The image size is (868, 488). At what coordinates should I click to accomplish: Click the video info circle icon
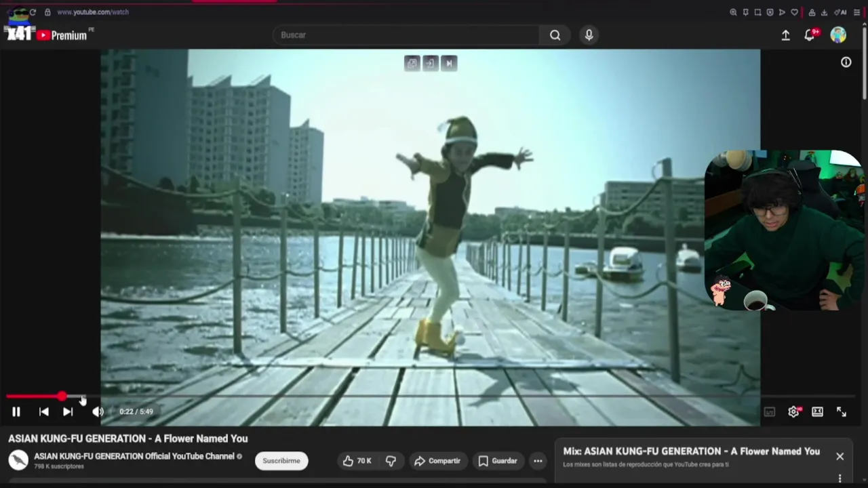(x=846, y=62)
